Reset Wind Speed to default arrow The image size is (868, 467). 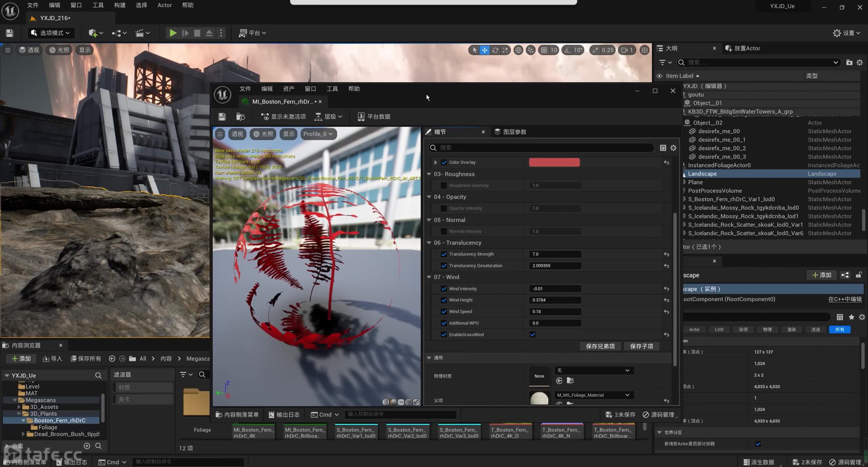[x=666, y=311]
